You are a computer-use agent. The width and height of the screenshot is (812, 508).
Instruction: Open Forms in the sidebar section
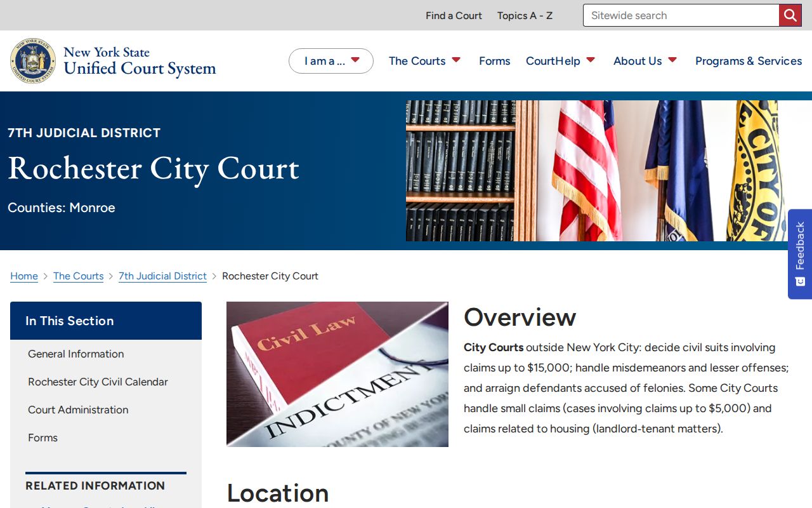tap(43, 438)
